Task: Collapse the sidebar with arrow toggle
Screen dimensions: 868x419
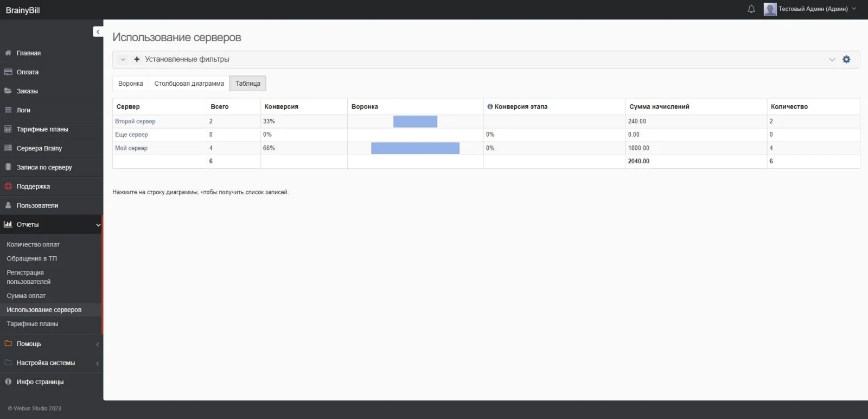Action: pyautogui.click(x=98, y=32)
